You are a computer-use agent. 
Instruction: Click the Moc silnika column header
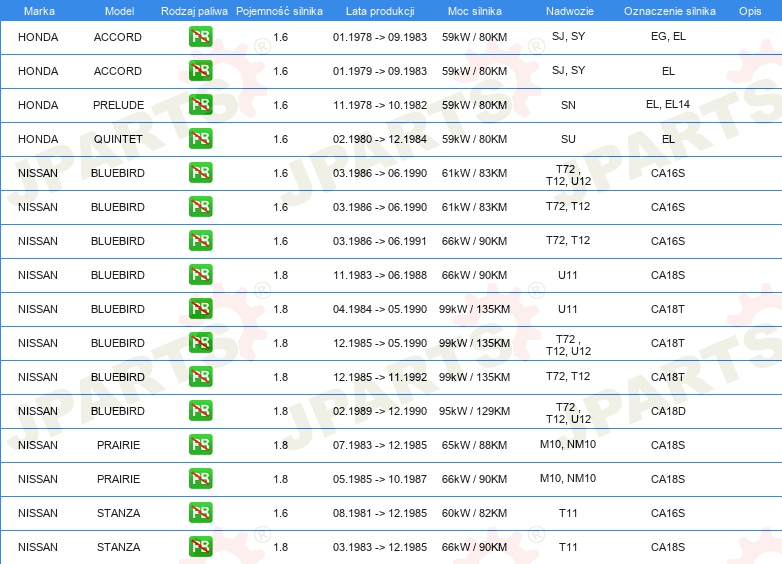(x=475, y=11)
